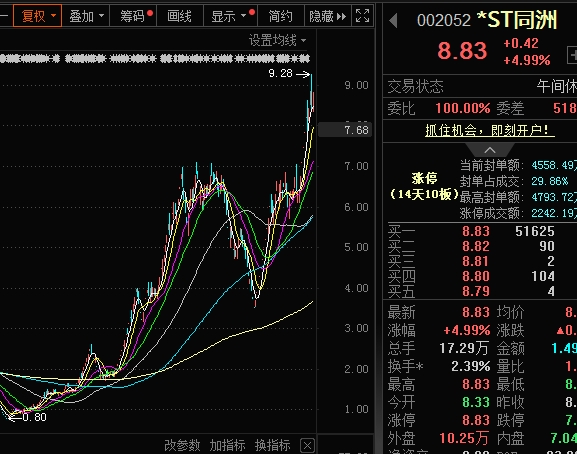Click the 抓住机会，即刻开户 link
The width and height of the screenshot is (577, 454).
490,130
